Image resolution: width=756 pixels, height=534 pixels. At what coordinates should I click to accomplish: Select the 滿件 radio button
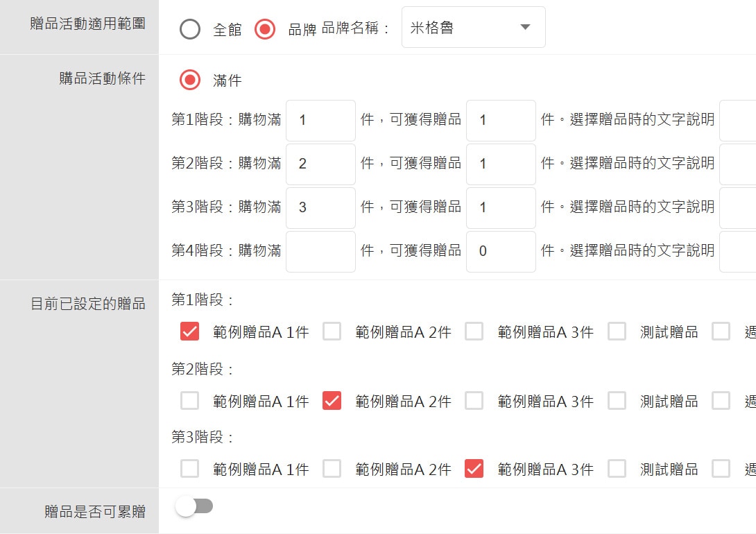coord(190,80)
